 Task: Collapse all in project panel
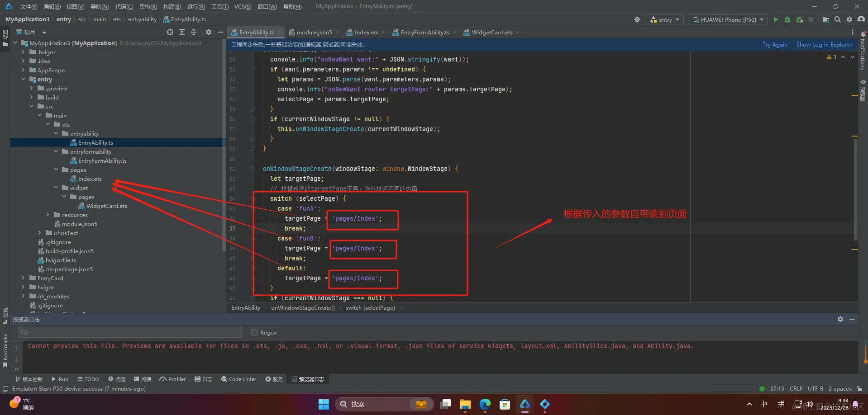(194, 32)
